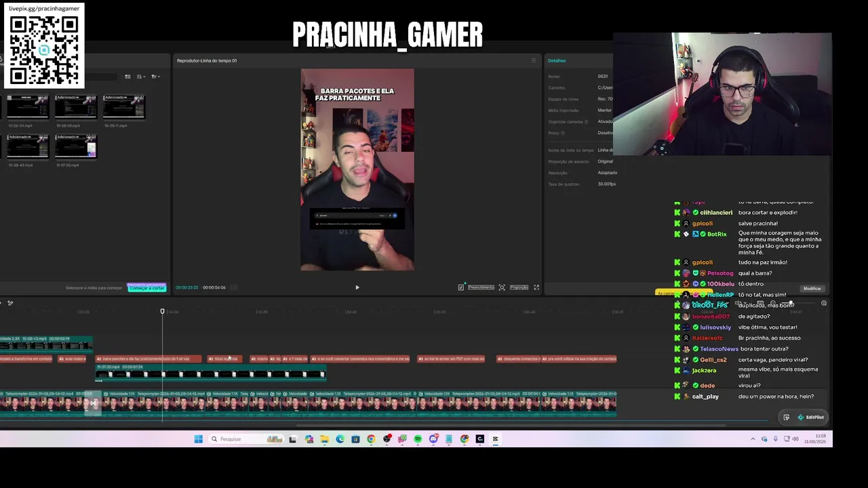Open Spotify from the taskbar
Image resolution: width=868 pixels, height=488 pixels.
pos(418,439)
